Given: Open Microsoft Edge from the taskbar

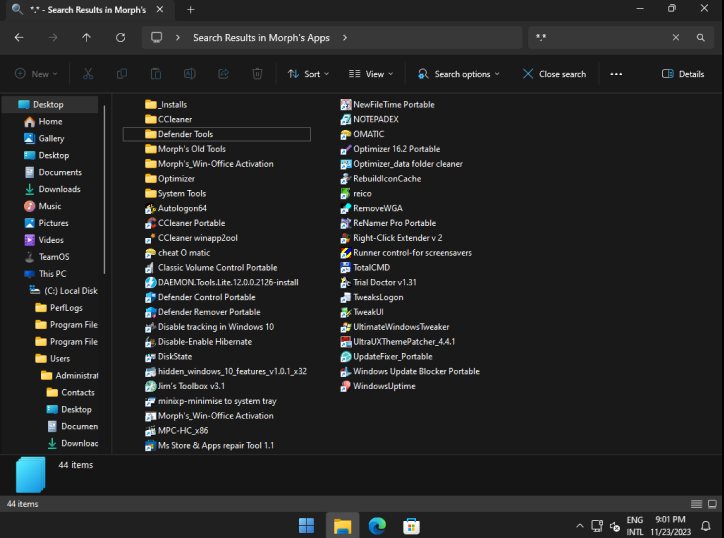Looking at the screenshot, I should [x=377, y=526].
